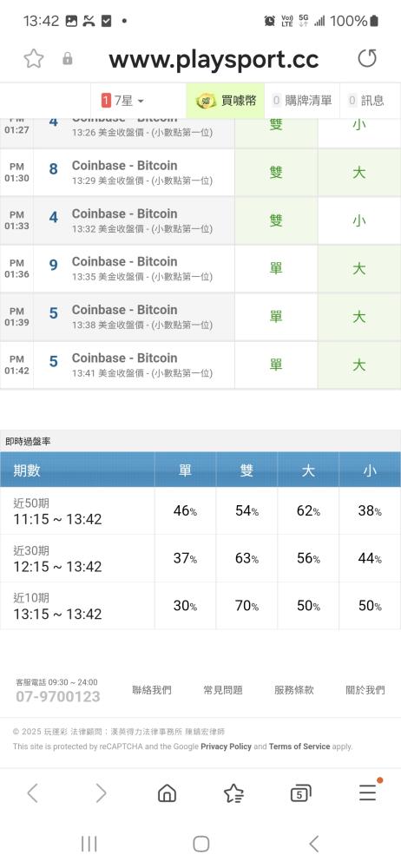This screenshot has height=868, width=401.
Task: Reload the page with the refresh icon
Action: [366, 58]
